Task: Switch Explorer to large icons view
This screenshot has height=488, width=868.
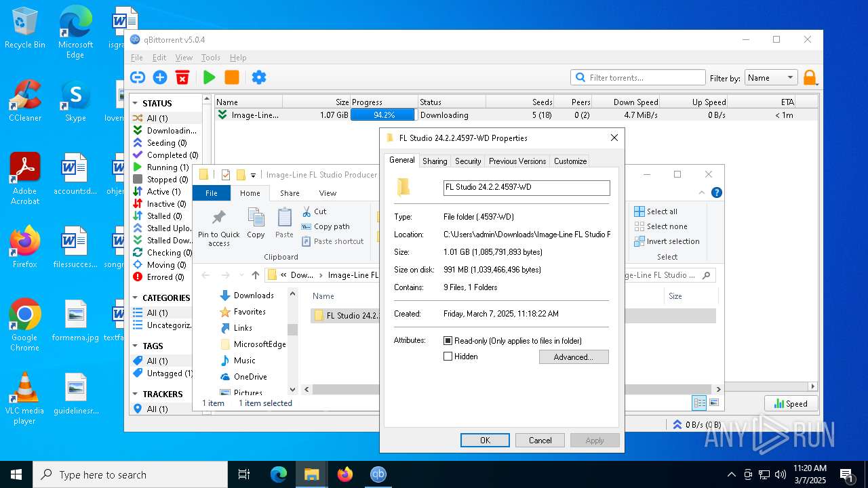Action: 713,403
